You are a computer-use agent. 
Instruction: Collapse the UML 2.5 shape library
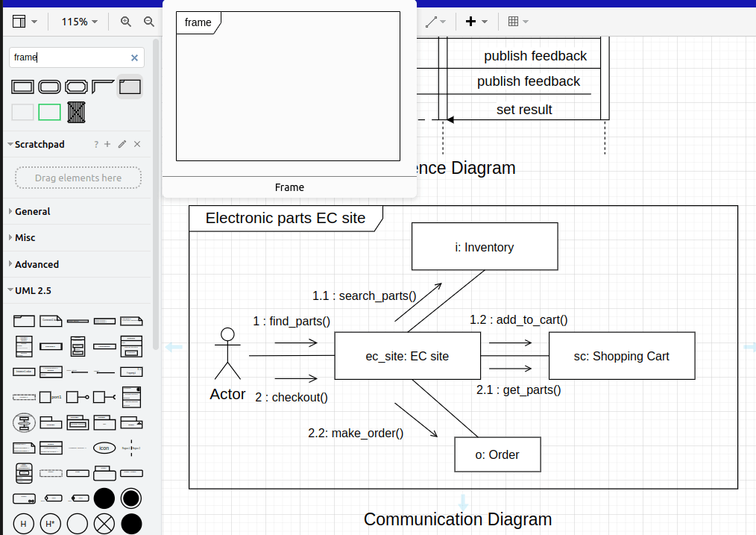pyautogui.click(x=33, y=290)
